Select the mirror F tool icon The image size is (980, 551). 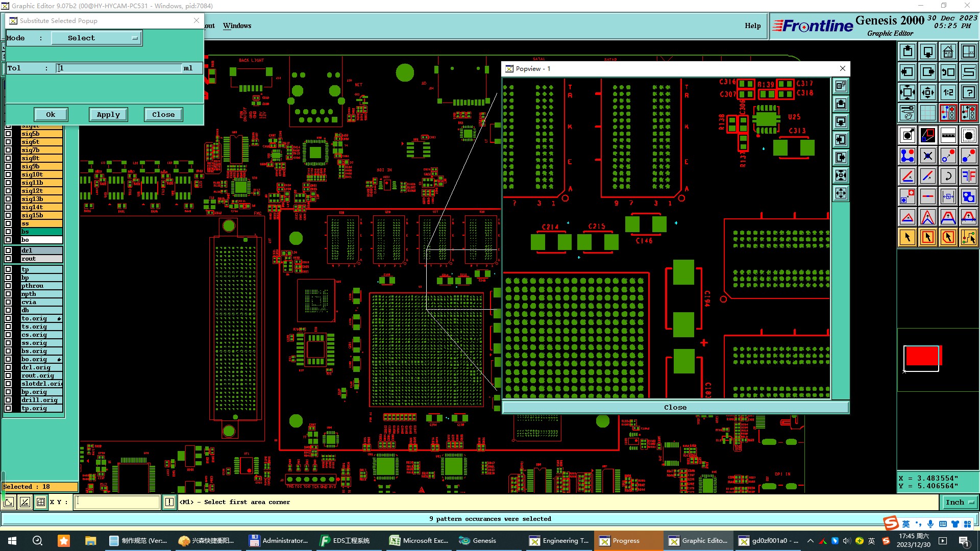click(969, 176)
